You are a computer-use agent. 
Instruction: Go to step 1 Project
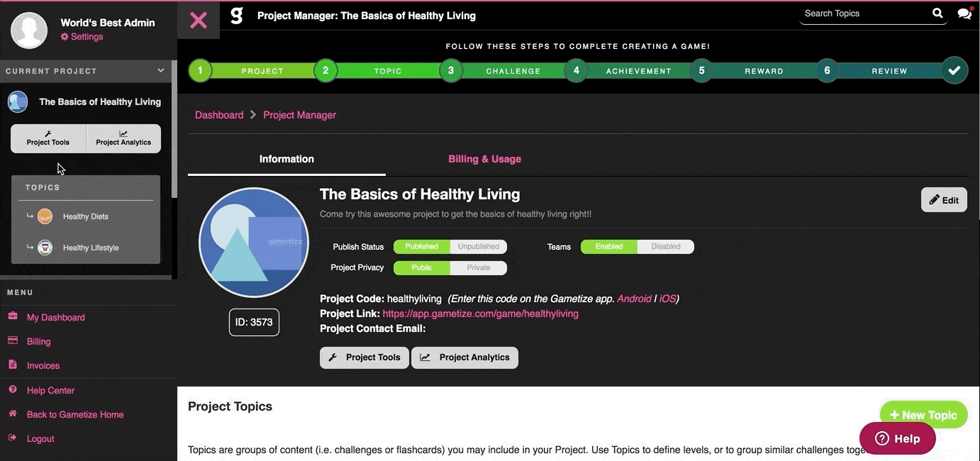pos(201,70)
